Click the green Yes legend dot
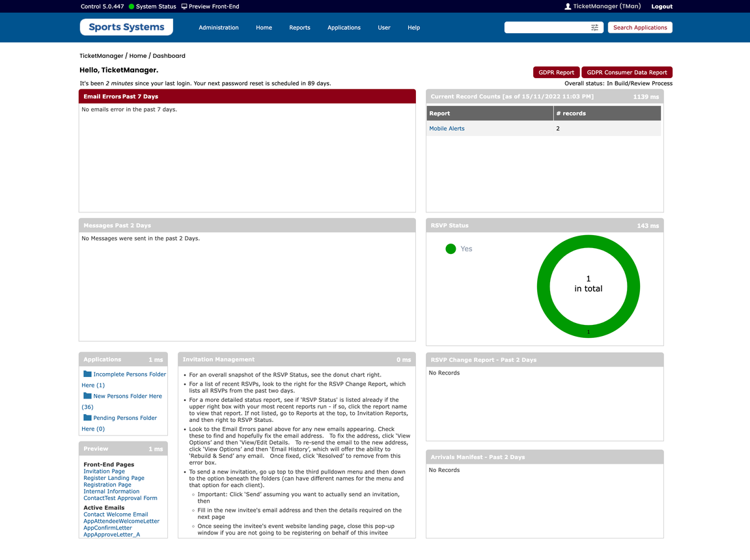This screenshot has height=560, width=750. point(450,249)
